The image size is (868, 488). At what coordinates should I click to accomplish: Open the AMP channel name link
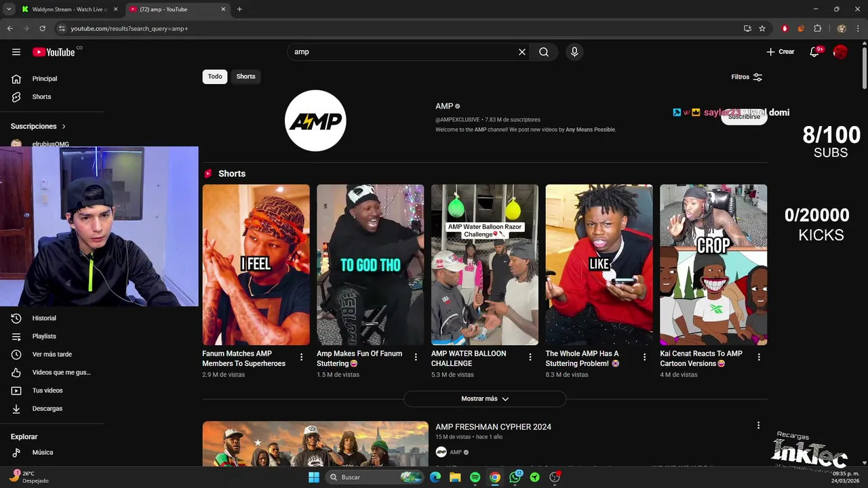pyautogui.click(x=444, y=106)
